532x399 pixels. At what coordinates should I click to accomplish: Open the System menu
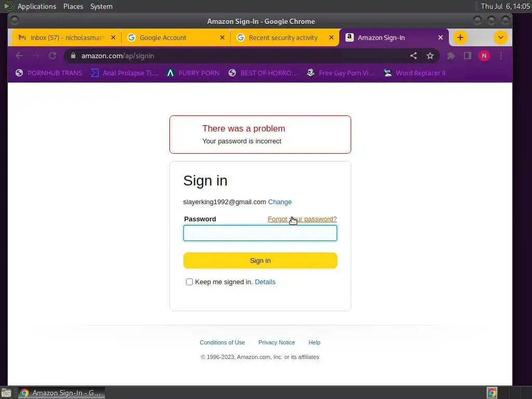click(101, 6)
